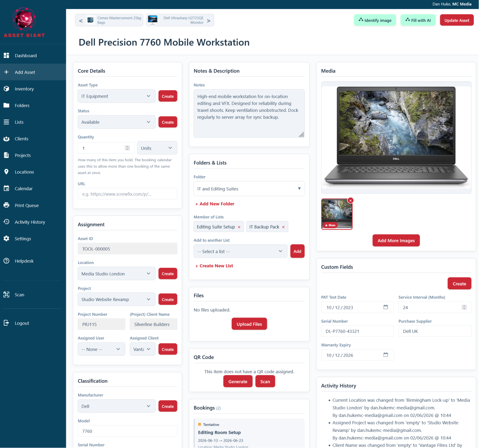The image size is (479, 448).
Task: Open the Manufacturer dropdown showing Dell
Action: (116, 406)
